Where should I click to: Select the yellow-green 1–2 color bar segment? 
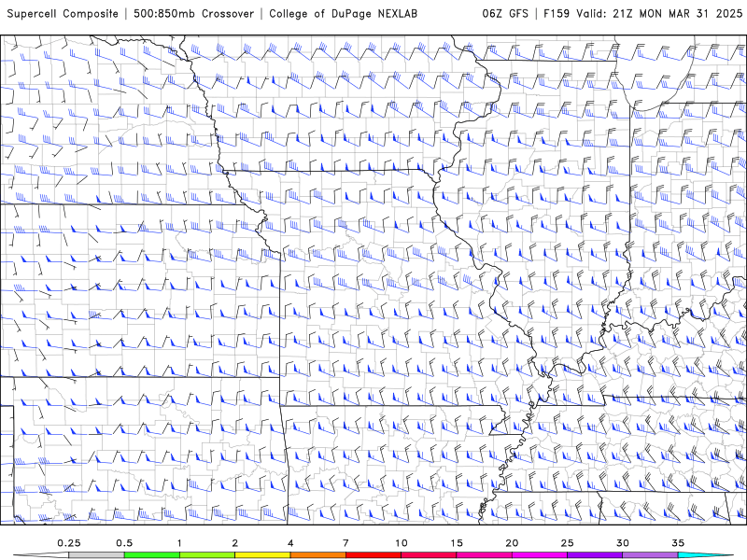click(x=207, y=555)
